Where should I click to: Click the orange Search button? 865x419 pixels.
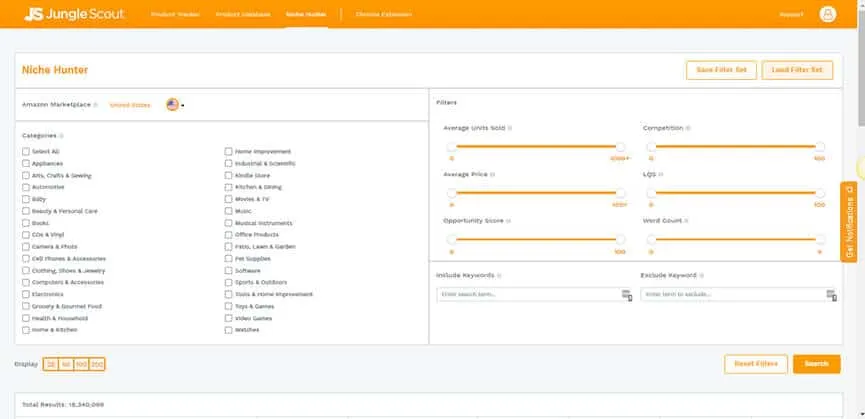click(x=816, y=364)
